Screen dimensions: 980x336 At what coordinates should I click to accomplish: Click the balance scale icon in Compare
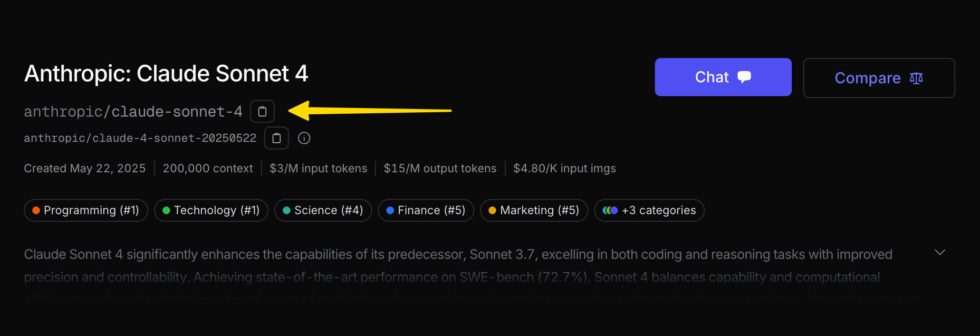(x=916, y=78)
